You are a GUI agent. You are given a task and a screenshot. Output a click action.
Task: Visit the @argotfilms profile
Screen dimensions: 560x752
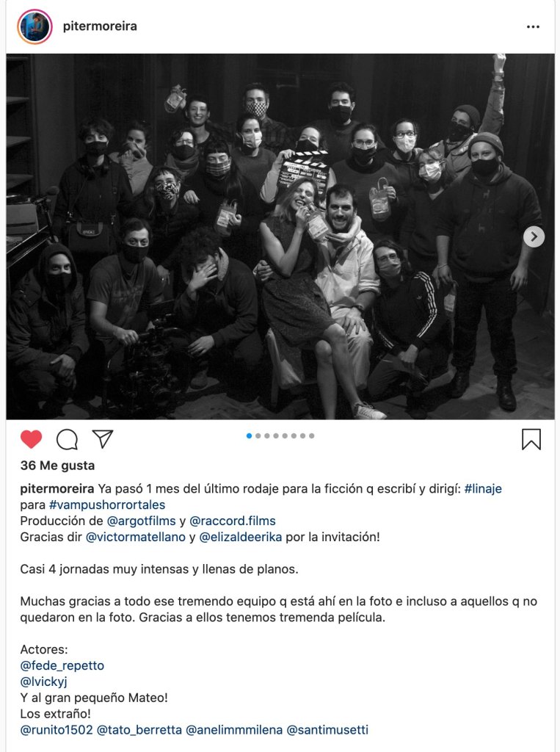[142, 521]
